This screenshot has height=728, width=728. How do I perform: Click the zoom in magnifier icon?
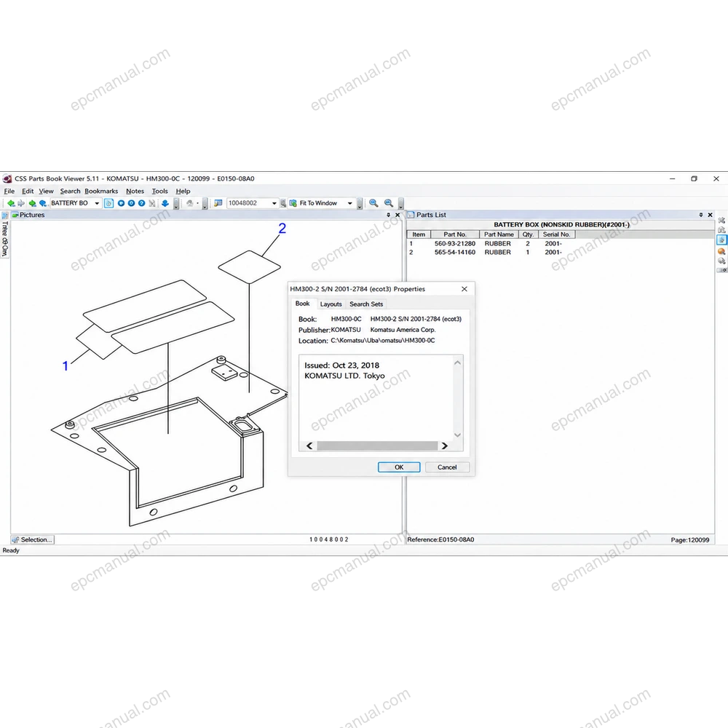pyautogui.click(x=373, y=203)
